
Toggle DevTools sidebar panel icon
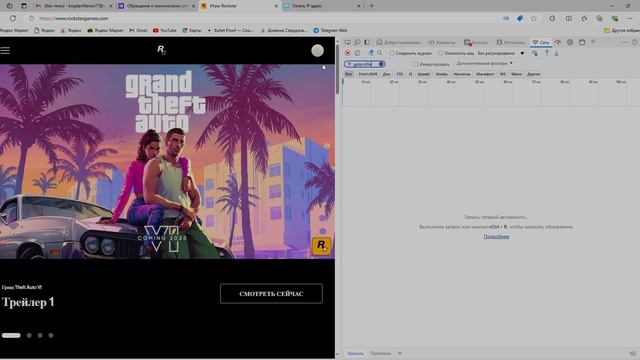tap(367, 42)
